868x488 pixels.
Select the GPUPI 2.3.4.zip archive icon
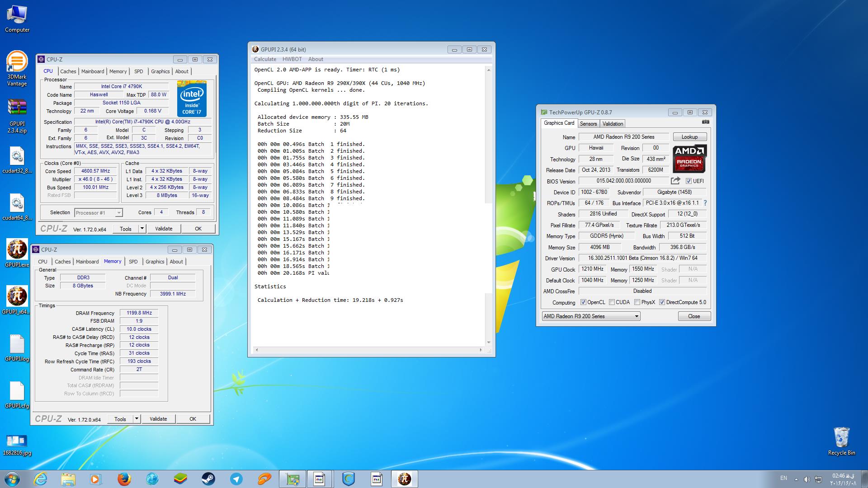[x=17, y=117]
